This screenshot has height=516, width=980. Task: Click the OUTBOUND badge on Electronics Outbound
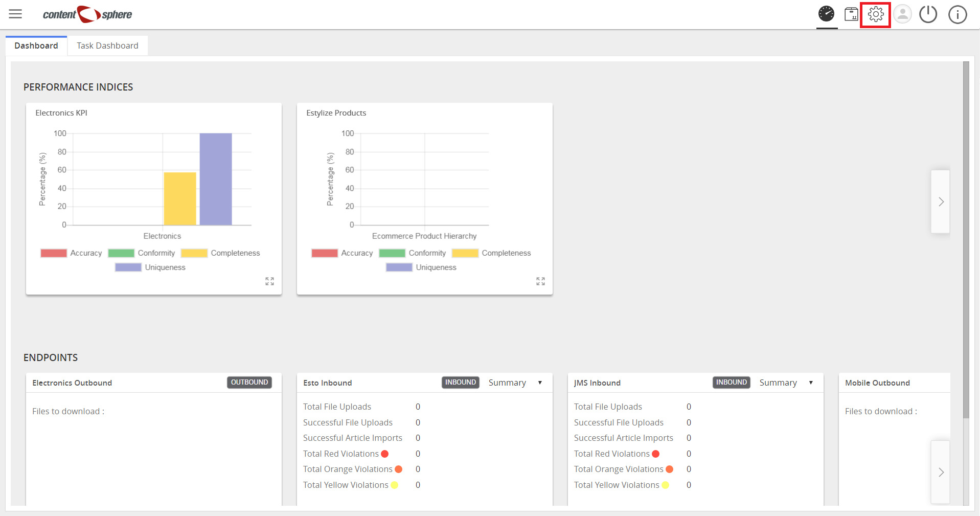pos(249,382)
